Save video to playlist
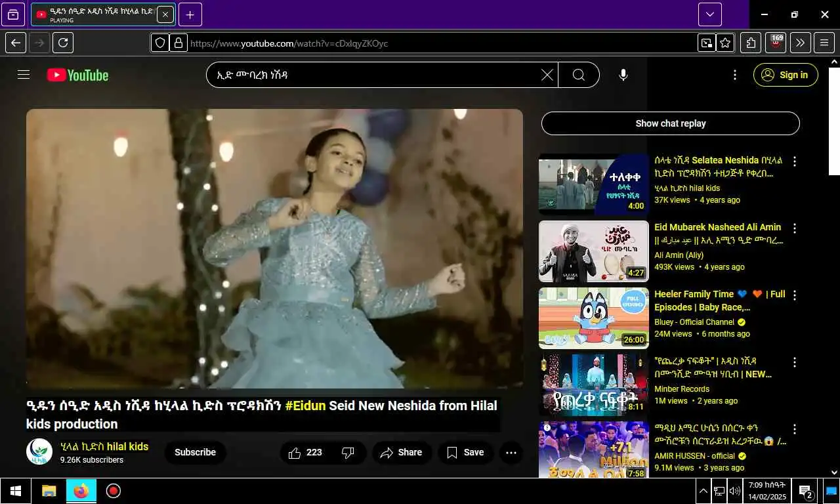The image size is (840, 504). pyautogui.click(x=466, y=452)
